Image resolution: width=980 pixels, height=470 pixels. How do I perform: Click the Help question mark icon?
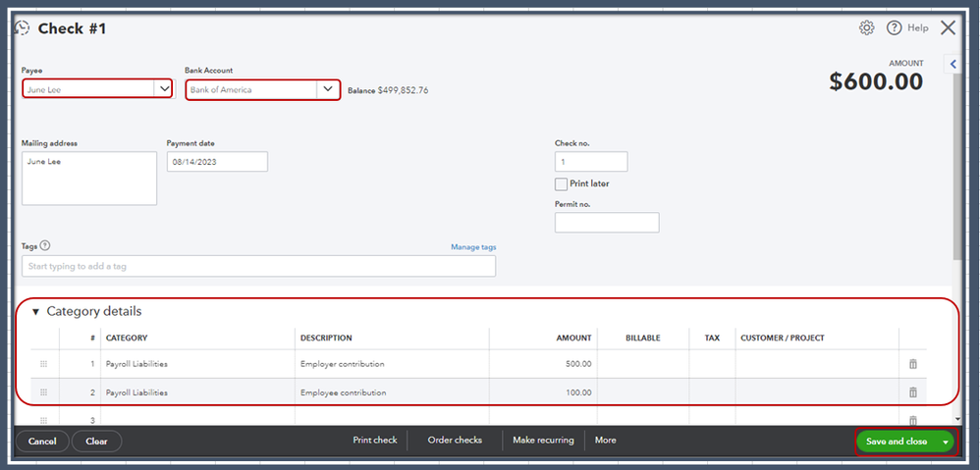(895, 28)
